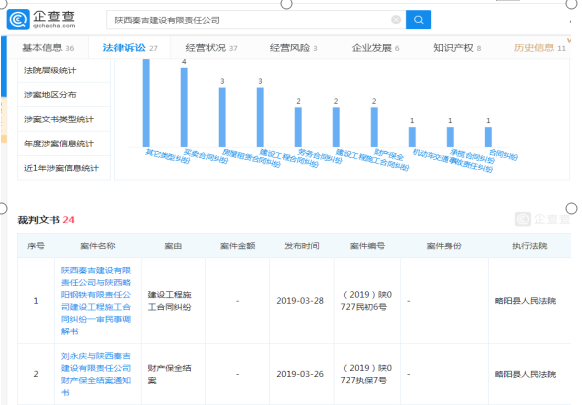This screenshot has width=582, height=405.
Task: Click the 发布时间 column header
Action: click(x=302, y=246)
